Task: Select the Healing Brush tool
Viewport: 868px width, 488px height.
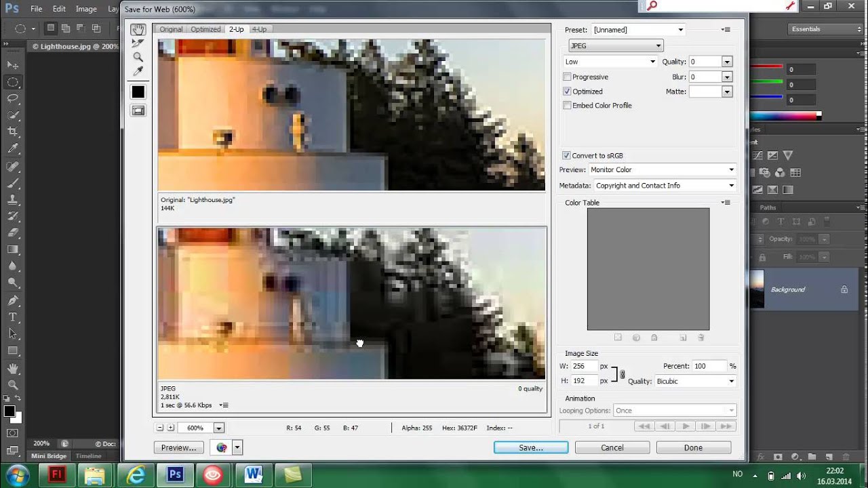Action: (13, 166)
